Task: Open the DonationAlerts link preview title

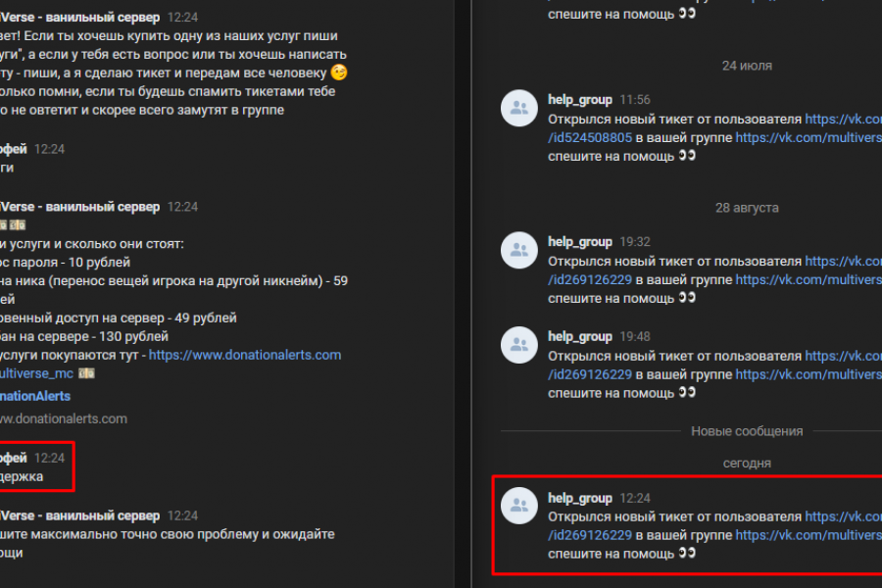Action: click(x=35, y=396)
